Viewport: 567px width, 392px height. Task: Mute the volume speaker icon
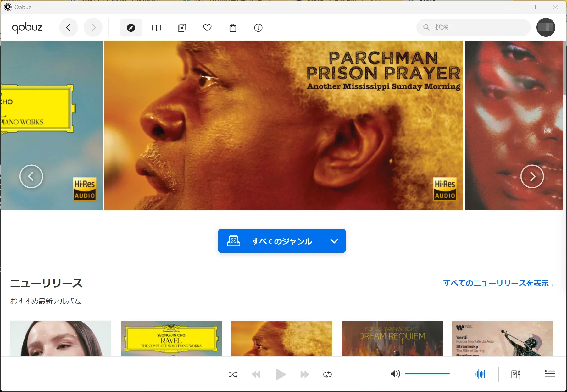coord(395,374)
